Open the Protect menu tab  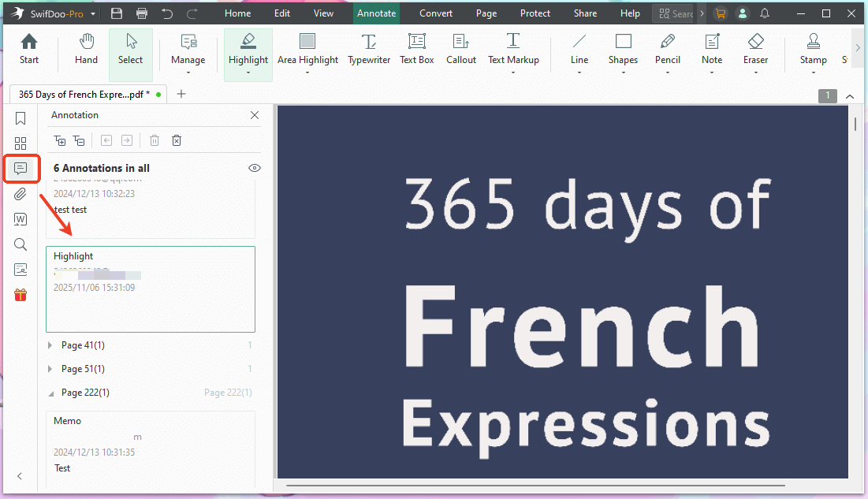(x=535, y=13)
